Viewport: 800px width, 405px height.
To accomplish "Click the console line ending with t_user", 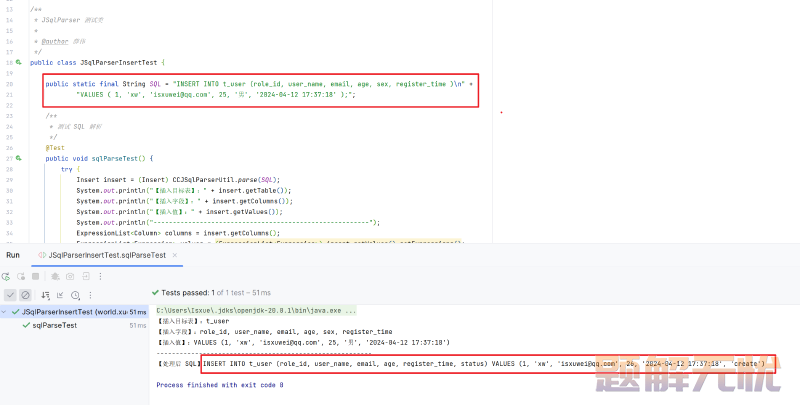I will [x=193, y=321].
